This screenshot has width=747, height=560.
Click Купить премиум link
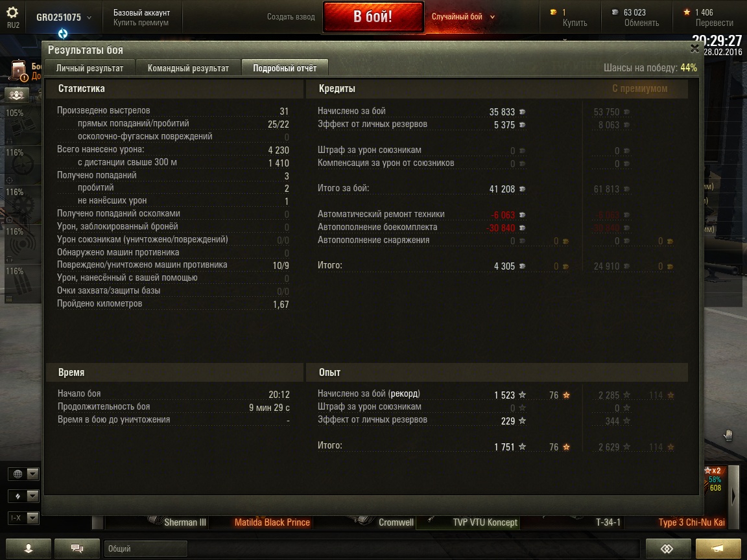point(141,23)
